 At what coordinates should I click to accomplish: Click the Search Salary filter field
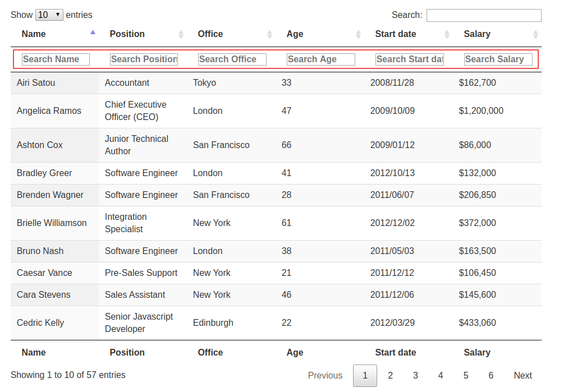point(498,59)
